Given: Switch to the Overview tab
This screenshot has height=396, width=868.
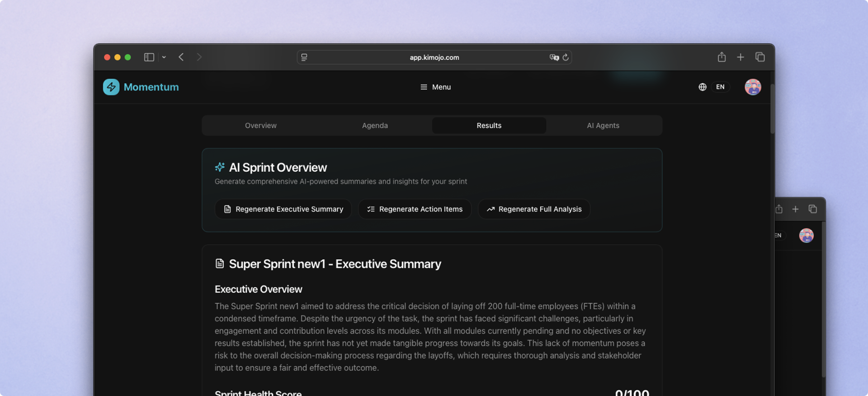Looking at the screenshot, I should [260, 126].
